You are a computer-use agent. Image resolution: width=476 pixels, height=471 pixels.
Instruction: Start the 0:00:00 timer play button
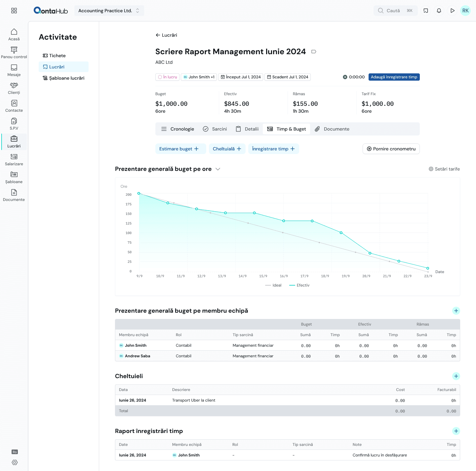pos(345,77)
